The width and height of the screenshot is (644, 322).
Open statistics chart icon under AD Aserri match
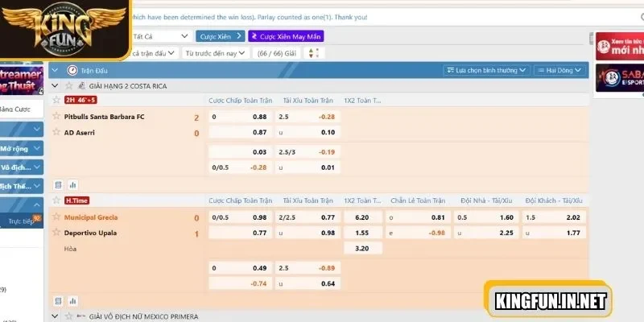click(x=72, y=184)
